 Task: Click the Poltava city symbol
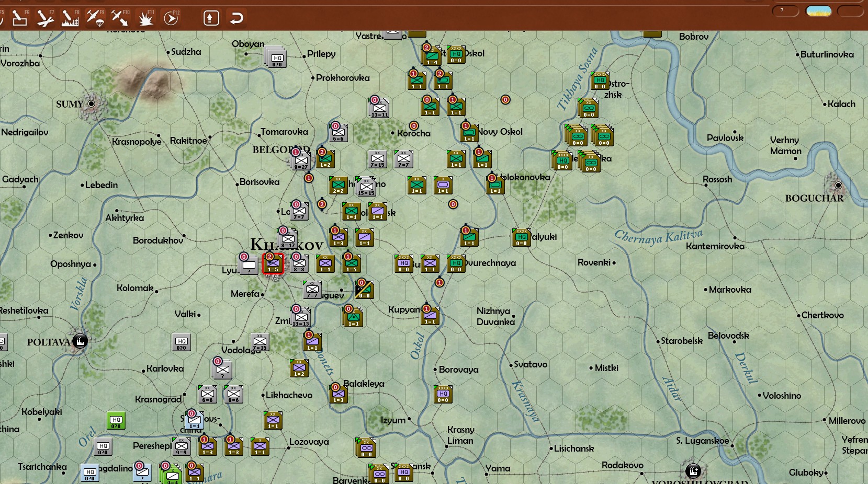[80, 341]
